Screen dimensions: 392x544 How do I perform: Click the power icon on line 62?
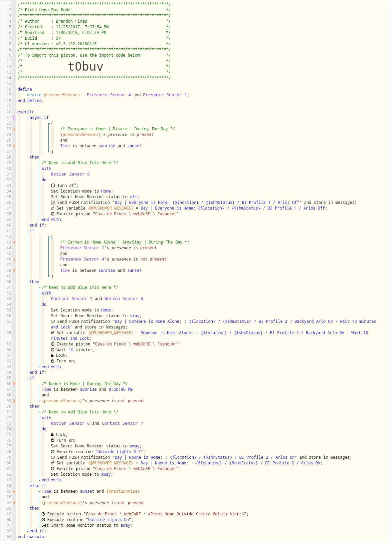(x=53, y=361)
